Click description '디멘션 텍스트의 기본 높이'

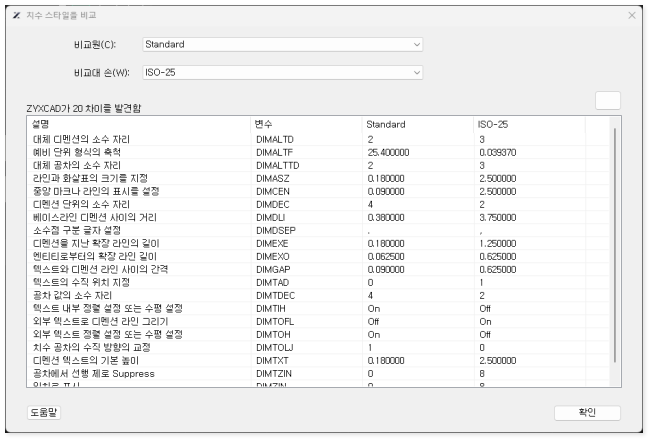[x=86, y=361]
